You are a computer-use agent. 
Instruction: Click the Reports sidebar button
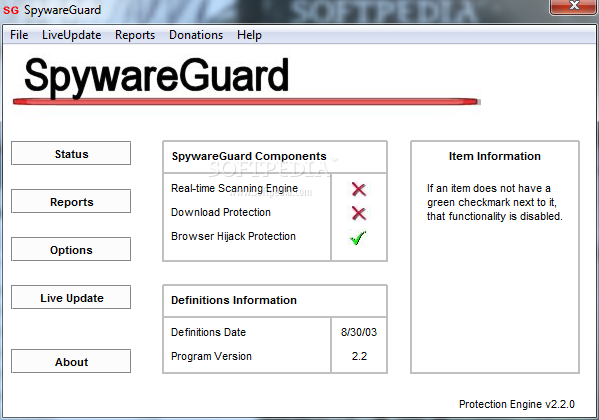pos(71,201)
